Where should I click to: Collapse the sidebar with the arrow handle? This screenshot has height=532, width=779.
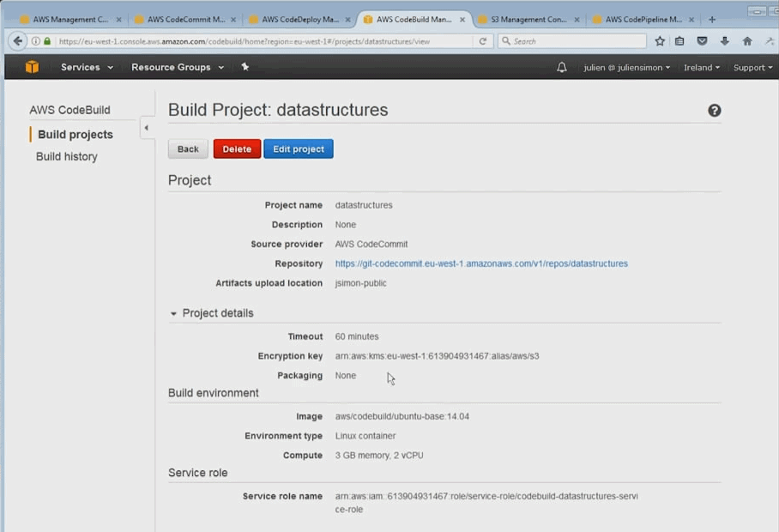click(146, 128)
